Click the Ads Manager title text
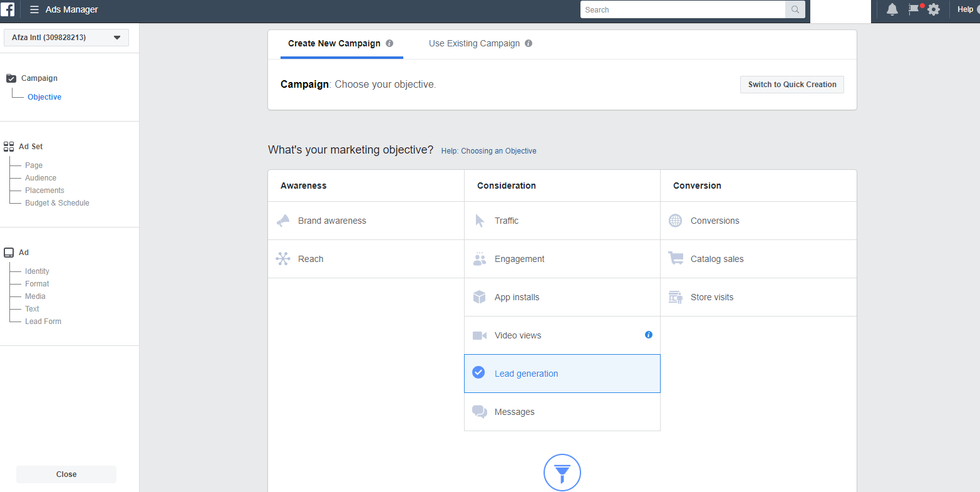Image resolution: width=980 pixels, height=492 pixels. click(72, 10)
